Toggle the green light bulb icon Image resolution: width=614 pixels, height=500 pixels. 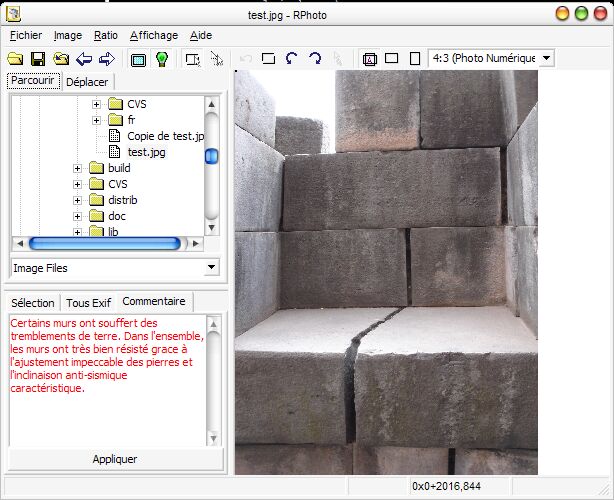coord(162,59)
